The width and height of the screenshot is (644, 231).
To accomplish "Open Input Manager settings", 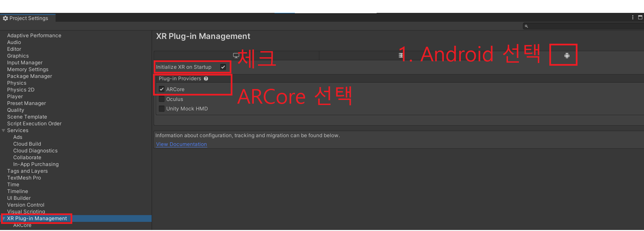I will [x=25, y=63].
